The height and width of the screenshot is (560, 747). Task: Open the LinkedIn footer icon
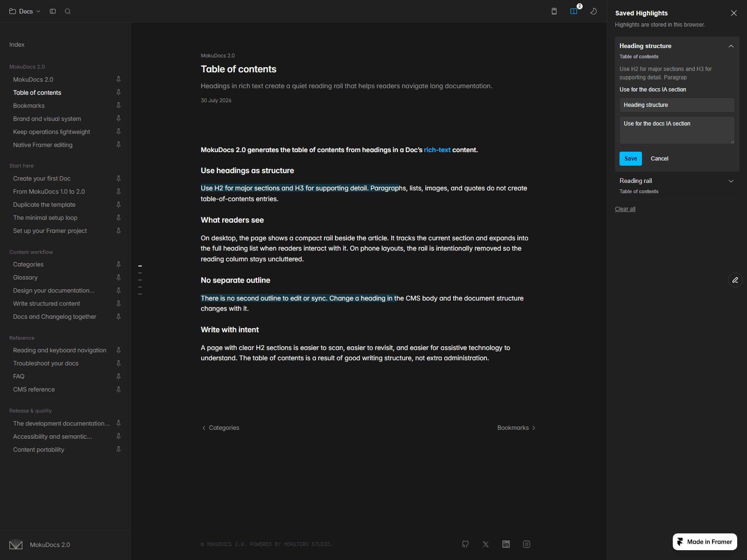506,544
